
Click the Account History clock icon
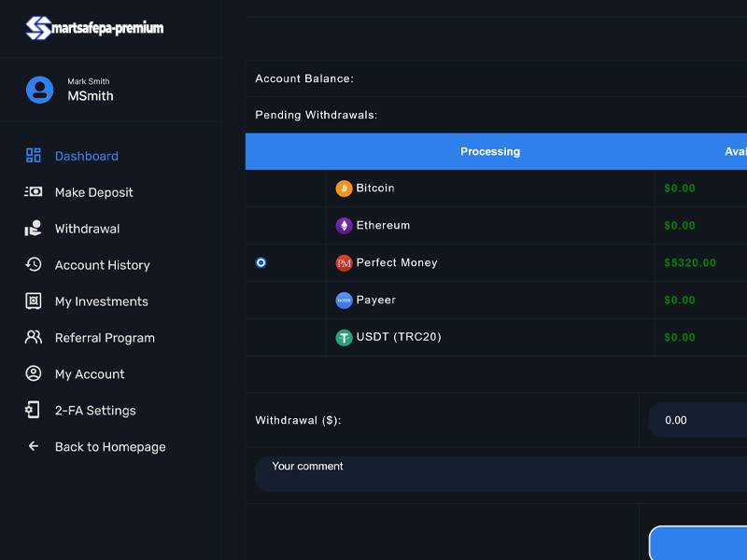34,265
